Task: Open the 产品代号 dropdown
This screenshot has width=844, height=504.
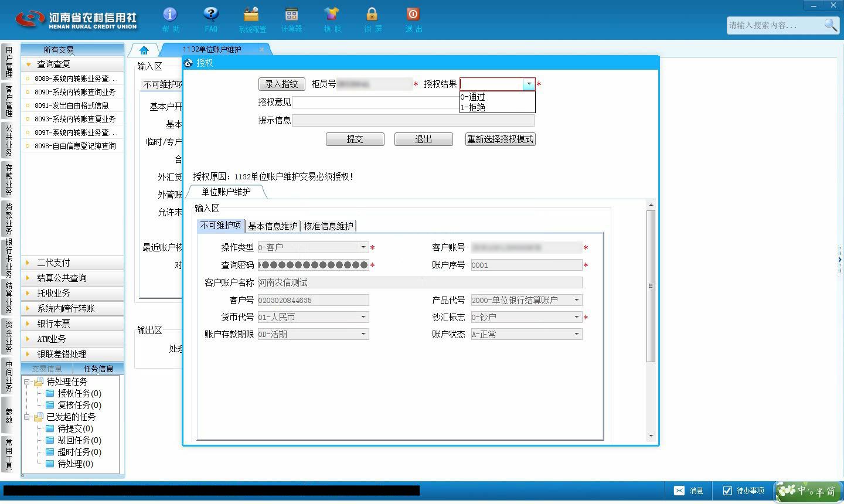Action: (577, 300)
